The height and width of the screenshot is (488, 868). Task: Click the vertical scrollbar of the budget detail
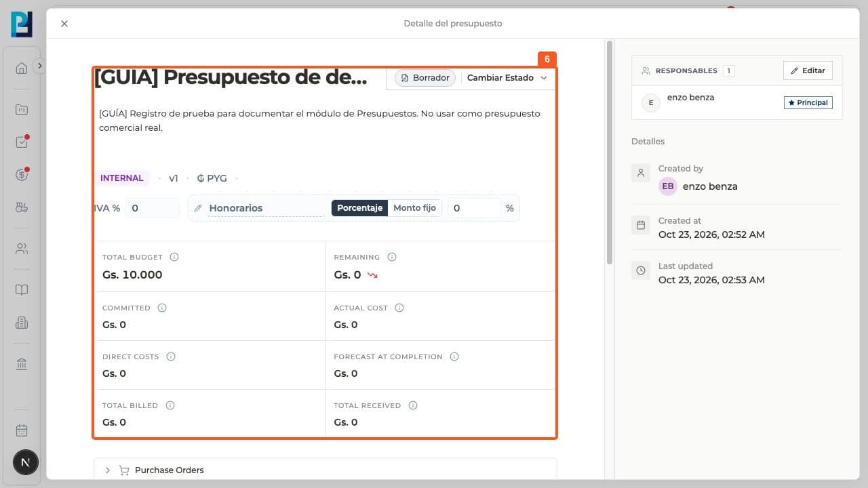click(x=610, y=152)
